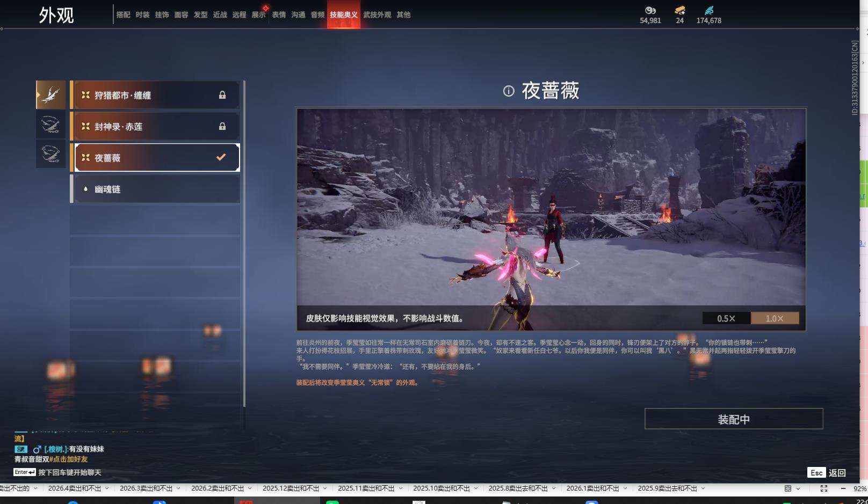Open the dropdown on sheet tab 2026.2卖出和不出
This screenshot has height=504, width=868.
pos(250,488)
